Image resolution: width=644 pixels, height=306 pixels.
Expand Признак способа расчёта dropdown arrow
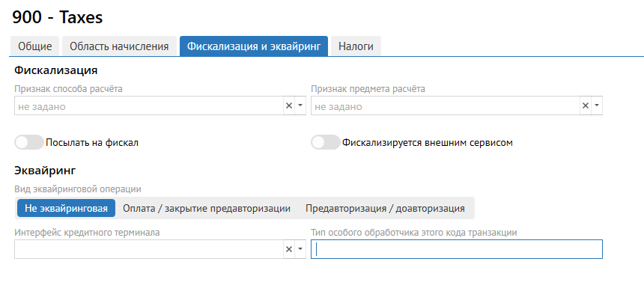click(300, 106)
